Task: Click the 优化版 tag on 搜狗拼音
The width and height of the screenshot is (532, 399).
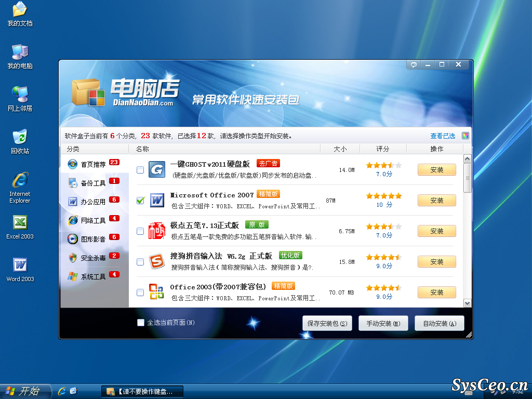Action: point(290,255)
